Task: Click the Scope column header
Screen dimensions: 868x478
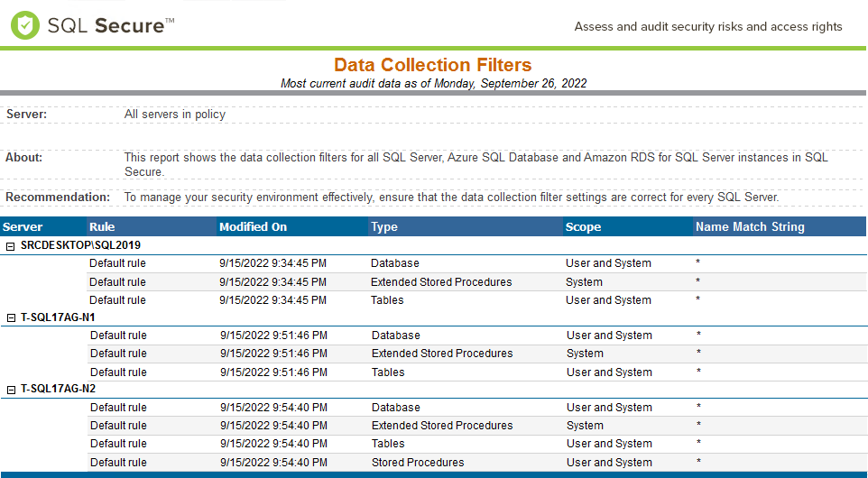Action: point(583,227)
